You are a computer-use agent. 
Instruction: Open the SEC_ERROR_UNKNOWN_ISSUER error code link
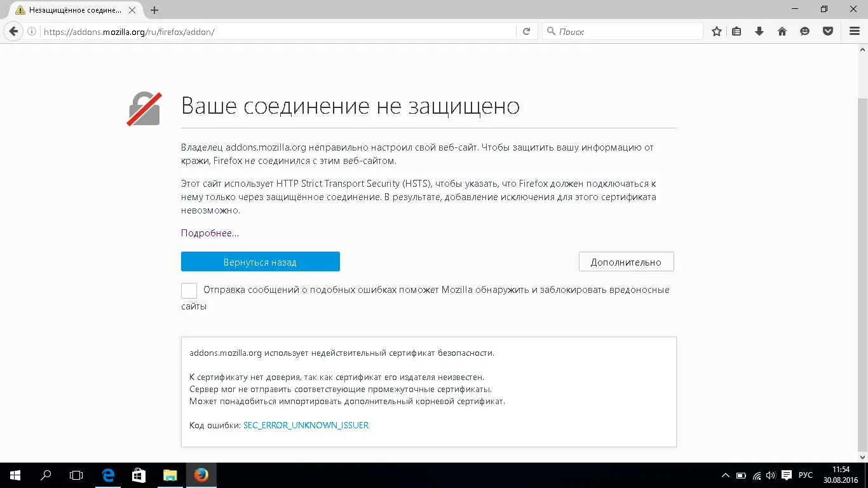306,425
